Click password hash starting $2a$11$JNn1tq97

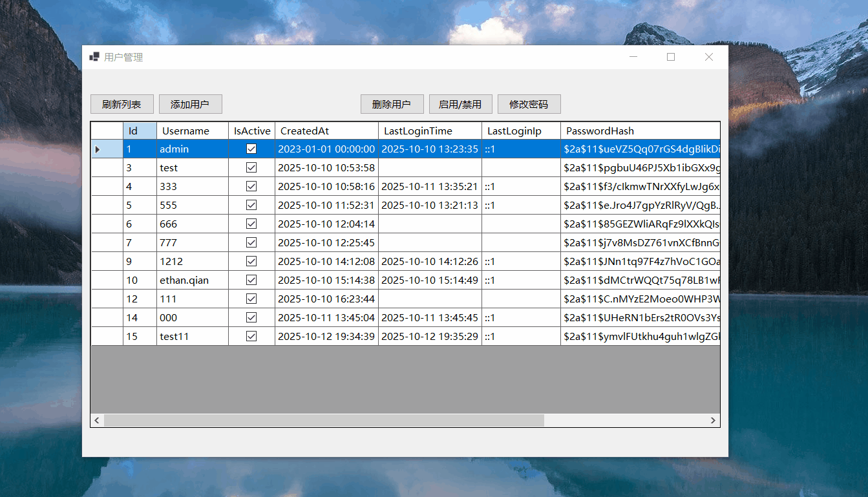coord(640,261)
